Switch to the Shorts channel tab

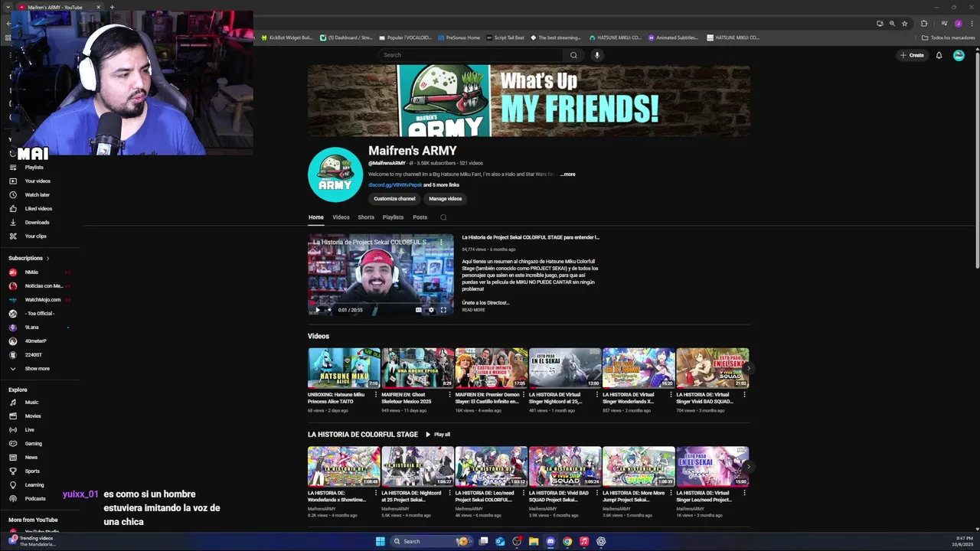click(366, 217)
